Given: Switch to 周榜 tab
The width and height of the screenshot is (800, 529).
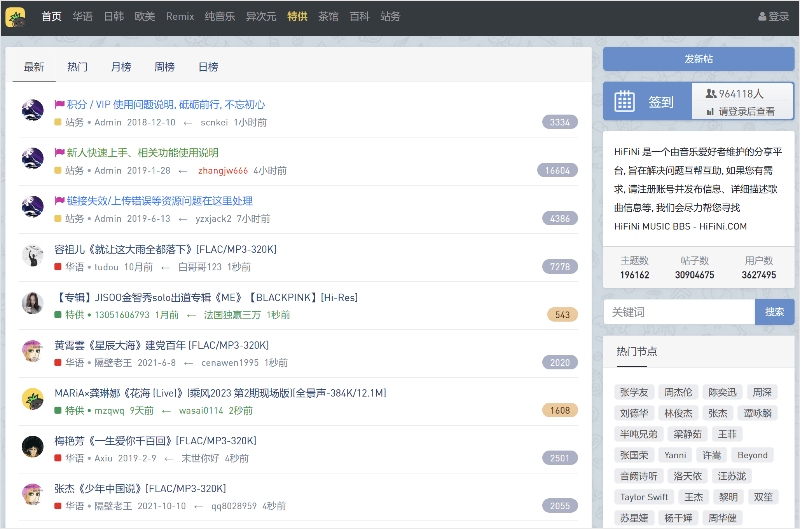Looking at the screenshot, I should tap(165, 67).
